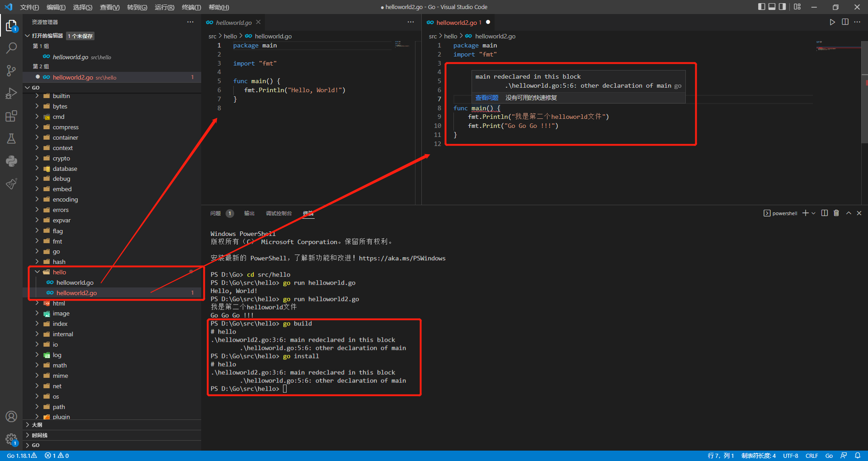
Task: Kill terminal using trash icon
Action: click(836, 213)
